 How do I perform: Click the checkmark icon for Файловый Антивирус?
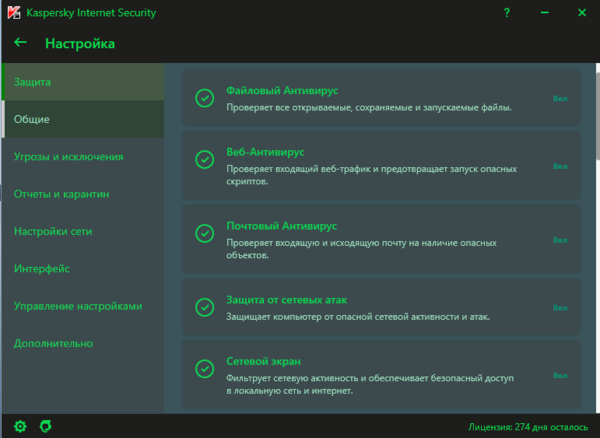204,98
